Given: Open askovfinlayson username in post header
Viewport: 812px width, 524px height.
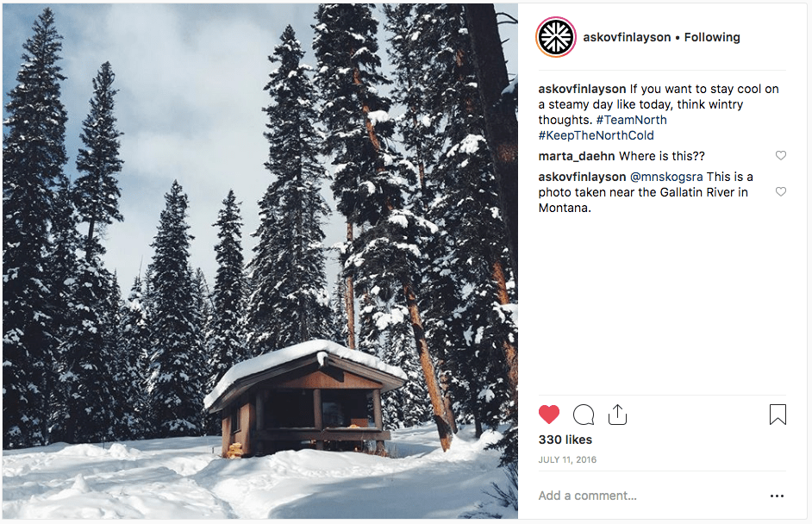Looking at the screenshot, I should [627, 37].
